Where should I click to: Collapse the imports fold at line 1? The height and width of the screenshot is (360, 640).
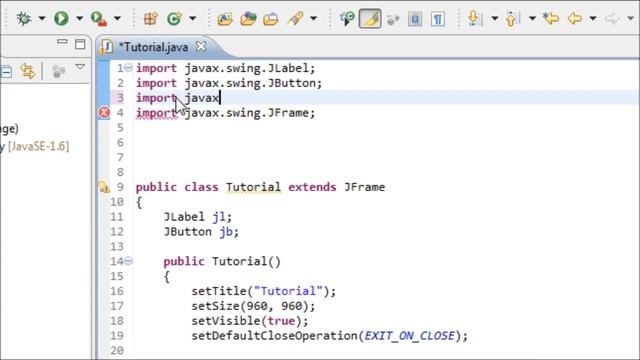coord(128,68)
